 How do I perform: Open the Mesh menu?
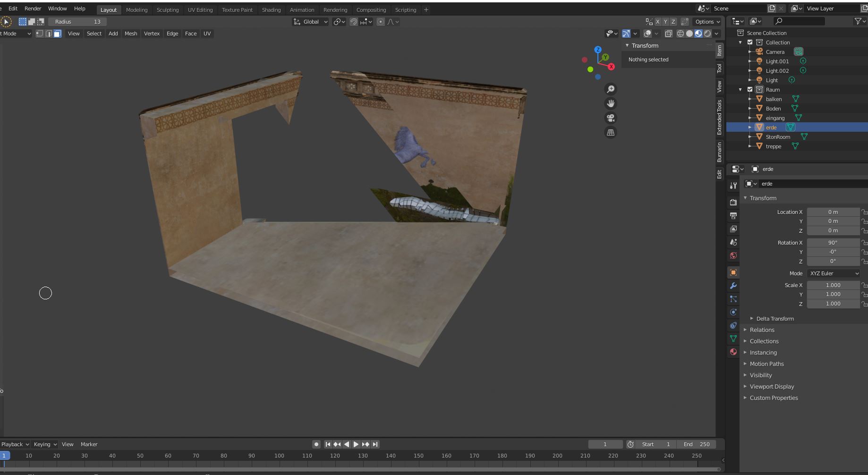pos(131,34)
